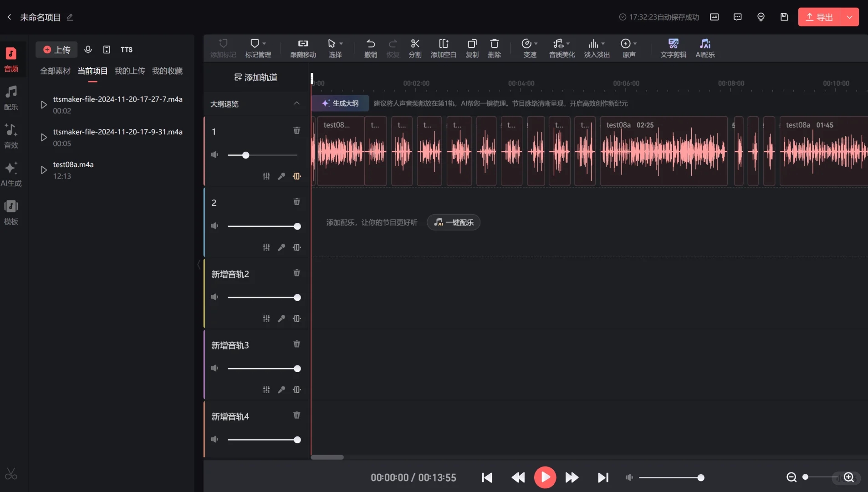Image resolution: width=868 pixels, height=492 pixels.
Task: Open the AI配乐 tool
Action: pos(705,48)
